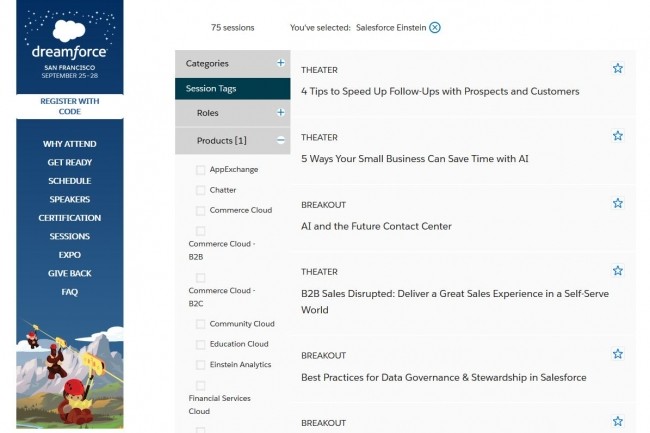Image resolution: width=650 pixels, height=433 pixels.
Task: Open the Sessions menu item
Action: (x=70, y=236)
